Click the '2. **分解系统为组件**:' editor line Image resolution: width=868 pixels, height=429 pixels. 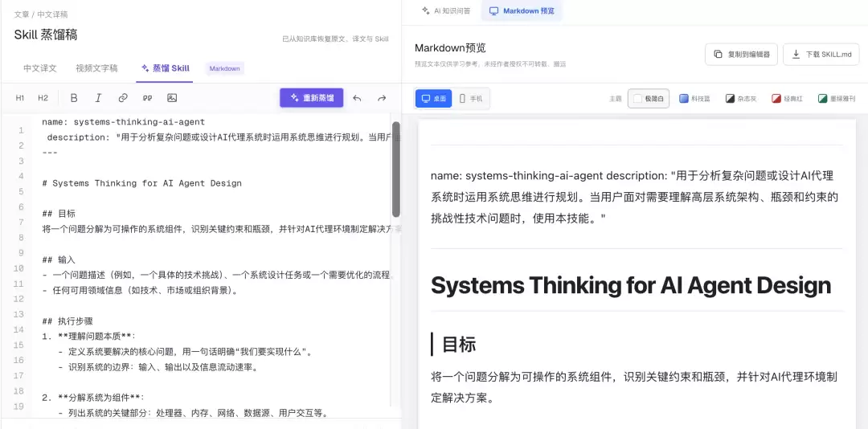tap(93, 398)
